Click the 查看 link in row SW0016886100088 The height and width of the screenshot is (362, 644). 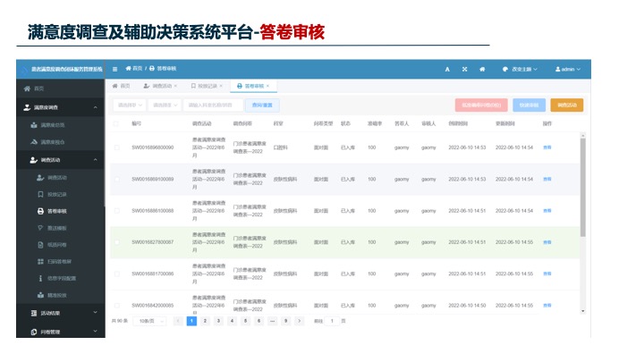pyautogui.click(x=547, y=211)
